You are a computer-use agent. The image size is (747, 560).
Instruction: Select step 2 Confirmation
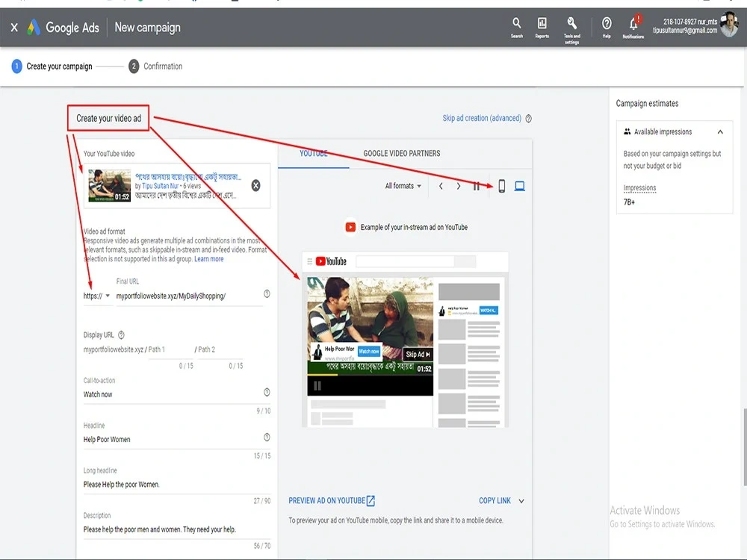(x=156, y=66)
